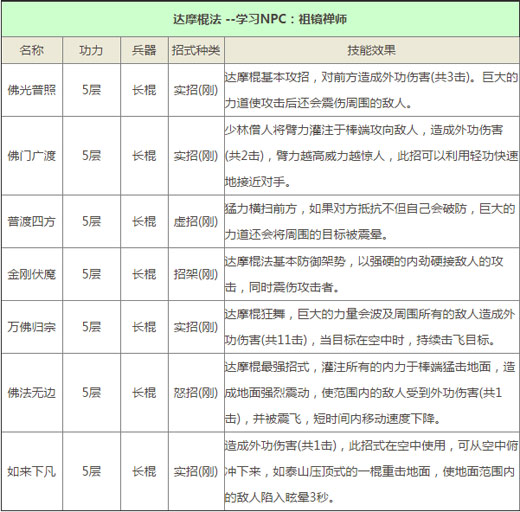Image resolution: width=520 pixels, height=512 pixels.
Task: Click the 普渡四方 skill effect description
Action: click(371, 221)
